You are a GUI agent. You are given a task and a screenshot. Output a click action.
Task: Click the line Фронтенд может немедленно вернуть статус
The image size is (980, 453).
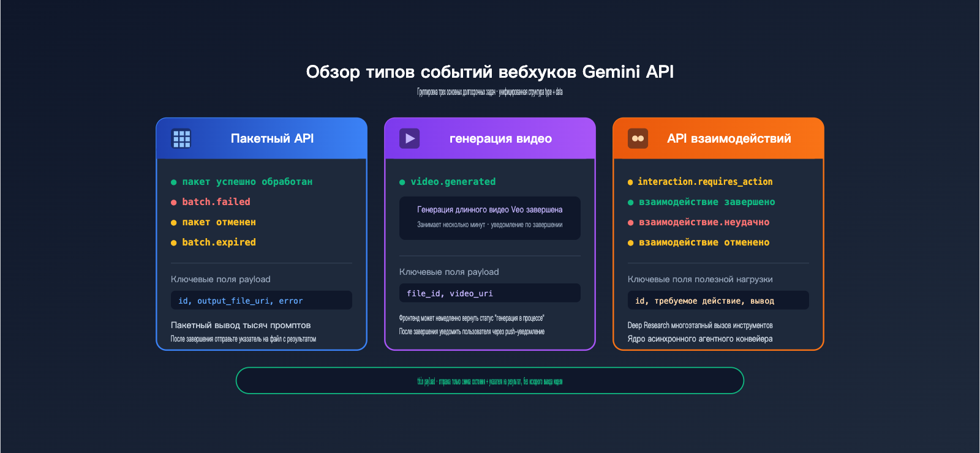(x=472, y=318)
